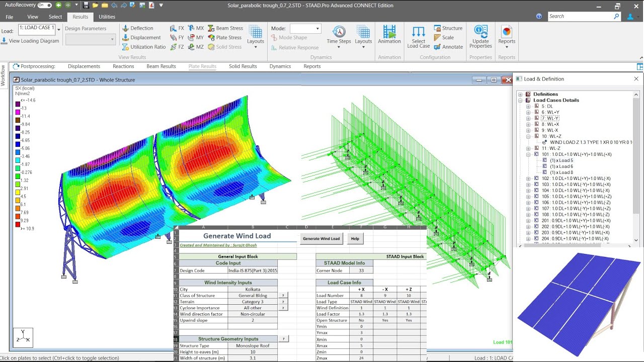
Task: Expand load case 5 : DL
Action: click(528, 106)
